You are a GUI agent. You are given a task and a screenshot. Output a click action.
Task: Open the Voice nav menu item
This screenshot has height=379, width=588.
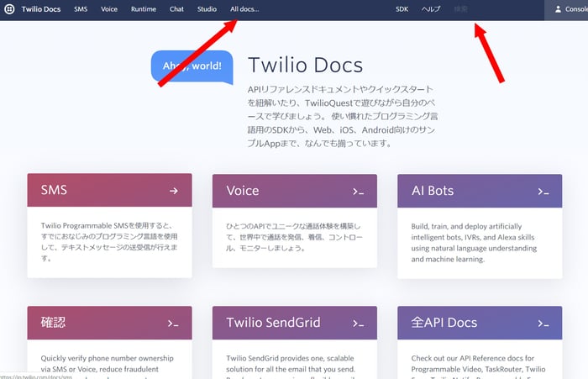tap(109, 9)
